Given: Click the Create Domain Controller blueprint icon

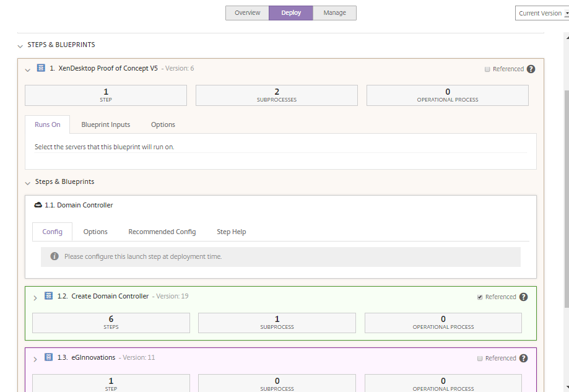Looking at the screenshot, I should [x=48, y=296].
